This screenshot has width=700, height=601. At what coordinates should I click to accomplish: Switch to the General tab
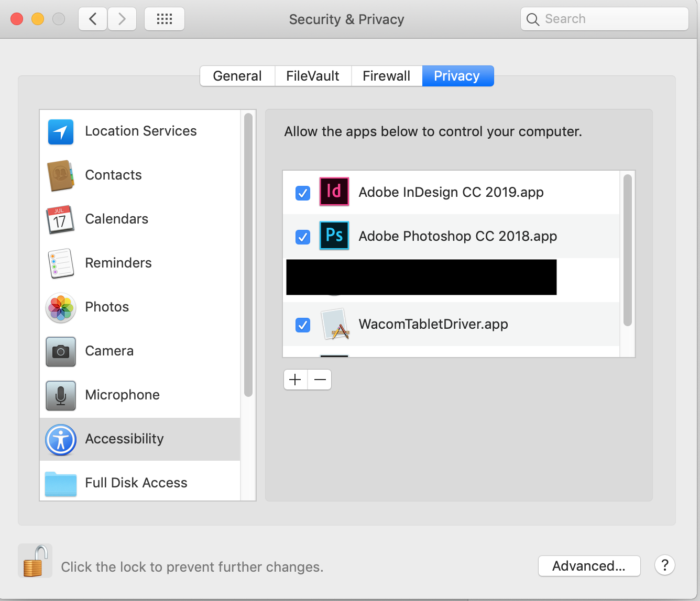(x=237, y=76)
